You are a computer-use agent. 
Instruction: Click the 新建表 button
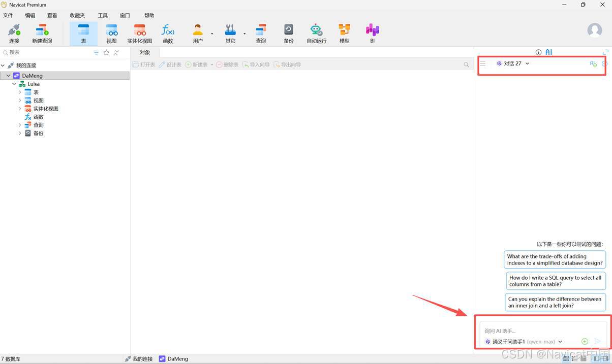(x=197, y=64)
